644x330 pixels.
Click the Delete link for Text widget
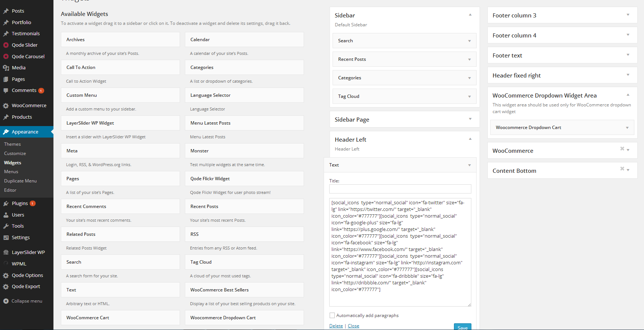[x=336, y=326]
